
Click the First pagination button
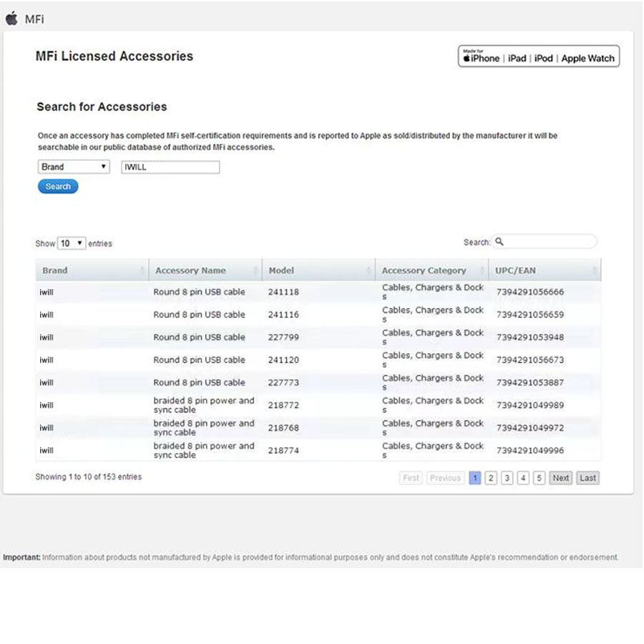[x=411, y=478]
